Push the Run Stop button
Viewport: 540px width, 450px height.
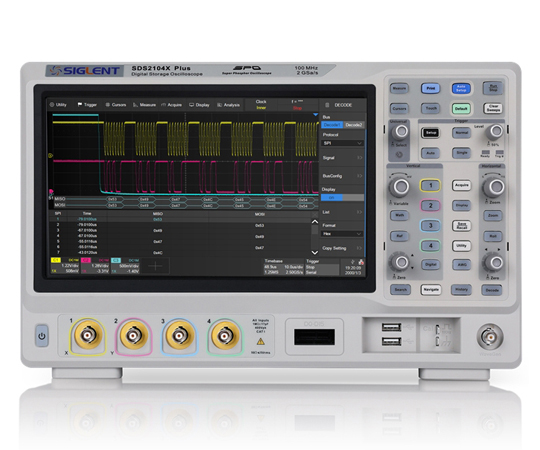(x=493, y=88)
